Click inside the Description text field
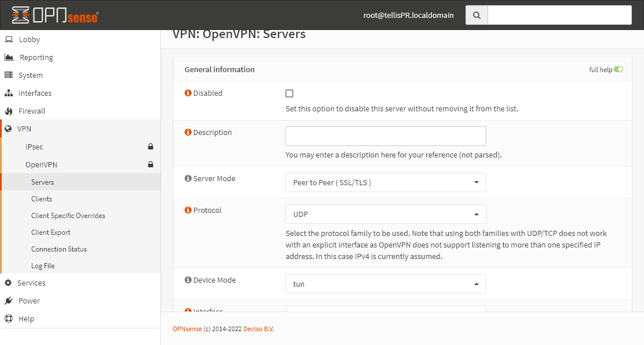Screen dimensions: 644x345 pyautogui.click(x=385, y=136)
